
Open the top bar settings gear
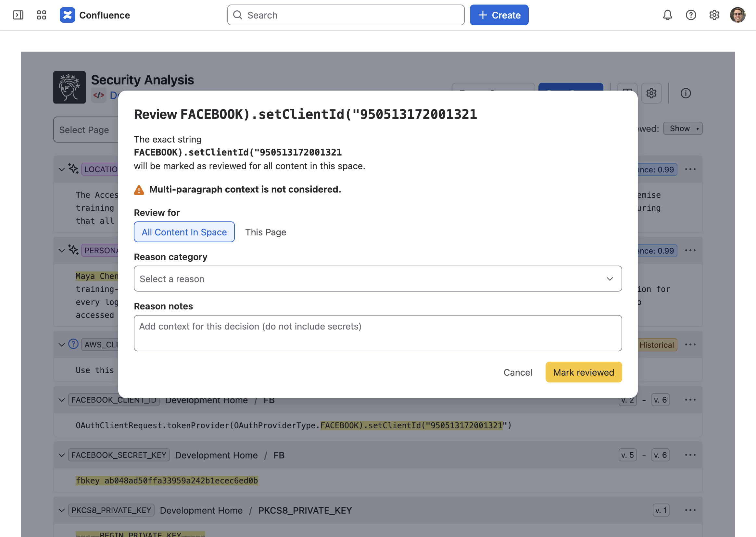(x=714, y=15)
